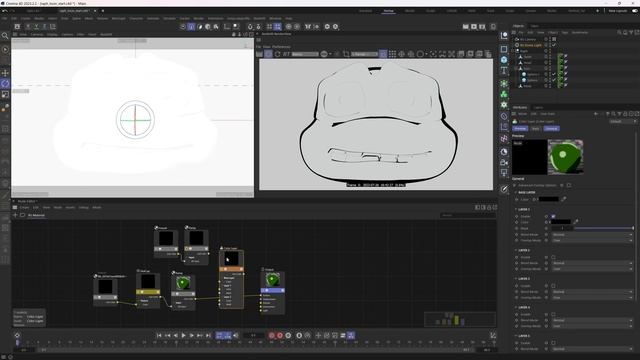Open Layer 1 Blend Mode dropdown

592,235
